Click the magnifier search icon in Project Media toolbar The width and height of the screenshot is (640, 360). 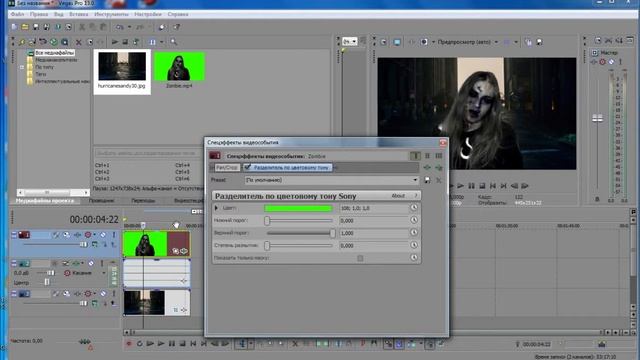coord(173,42)
